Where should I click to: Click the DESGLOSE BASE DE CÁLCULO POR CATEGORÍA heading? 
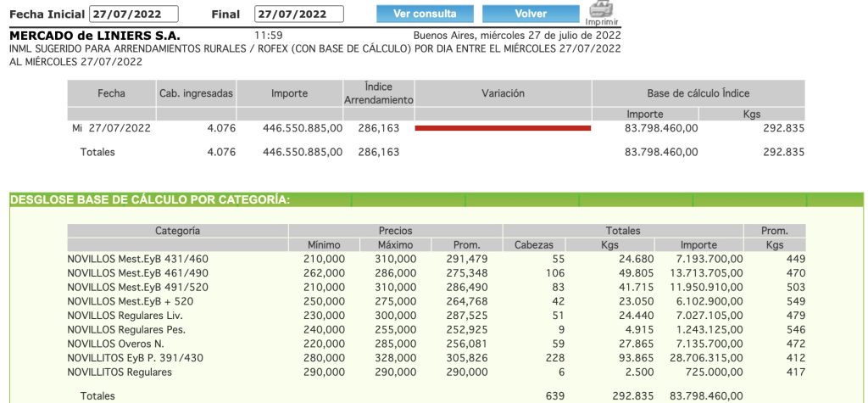(150, 200)
